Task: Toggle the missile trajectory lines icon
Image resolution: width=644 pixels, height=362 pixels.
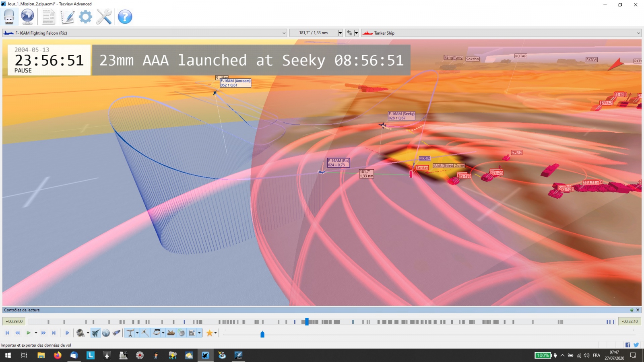Action: [x=145, y=333]
